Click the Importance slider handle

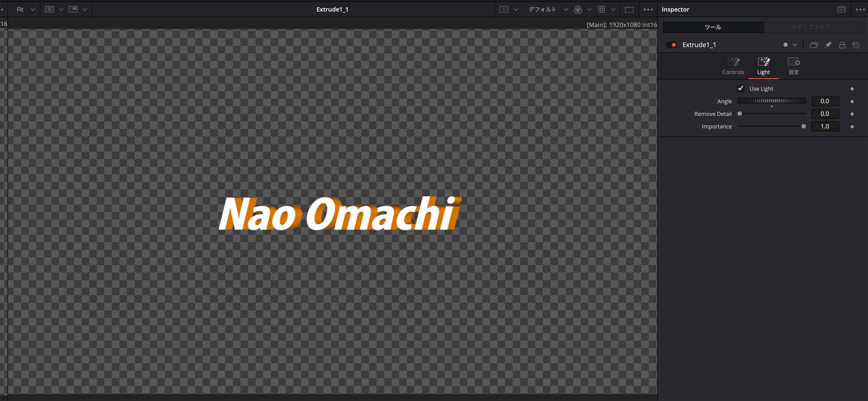click(x=803, y=126)
